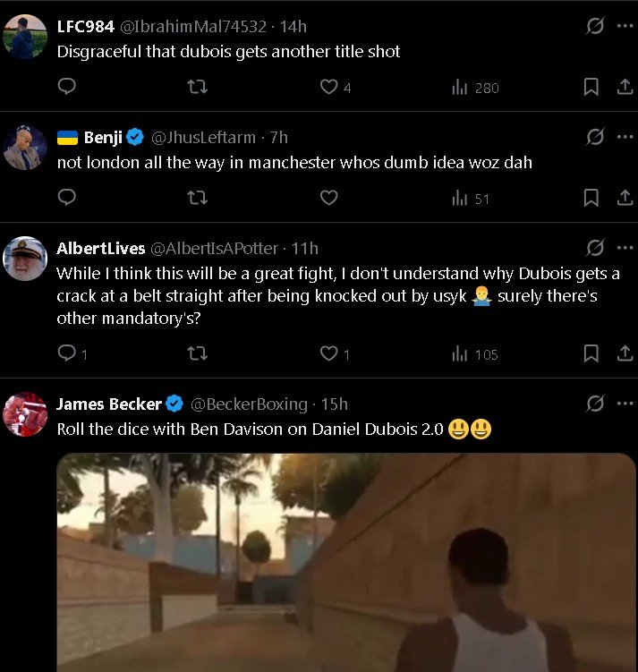Open Grok icon on Benji's tweet
The image size is (638, 672).
595,137
